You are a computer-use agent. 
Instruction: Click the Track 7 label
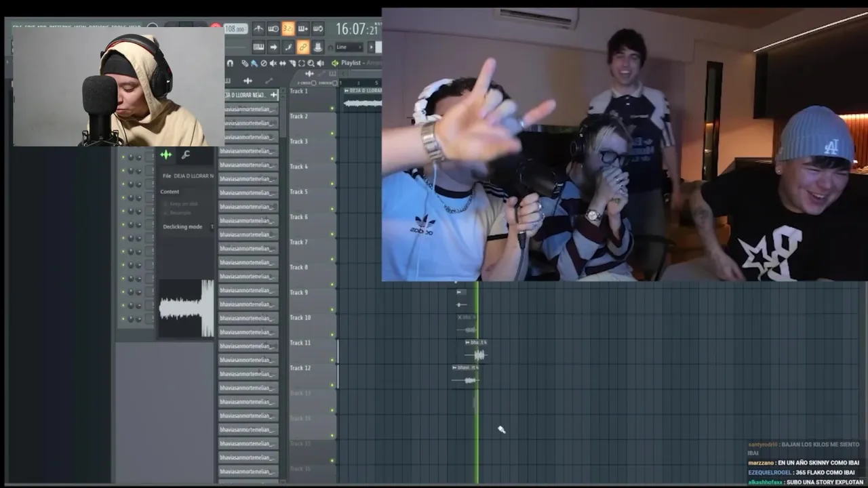(299, 242)
